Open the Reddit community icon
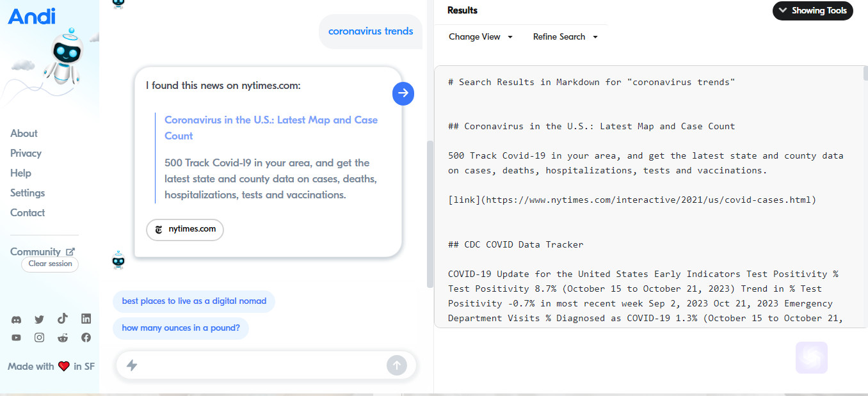The height and width of the screenshot is (396, 868). point(63,338)
